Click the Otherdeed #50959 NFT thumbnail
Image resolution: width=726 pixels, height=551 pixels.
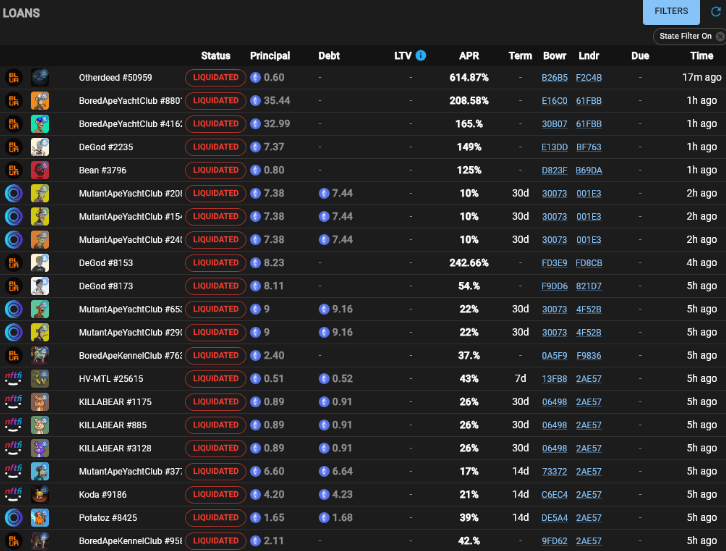pyautogui.click(x=40, y=77)
